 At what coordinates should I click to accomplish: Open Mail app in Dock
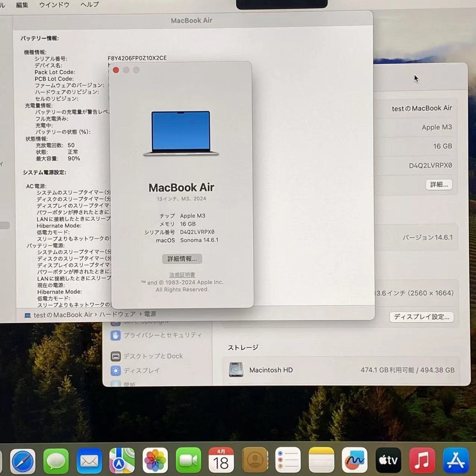point(89,461)
